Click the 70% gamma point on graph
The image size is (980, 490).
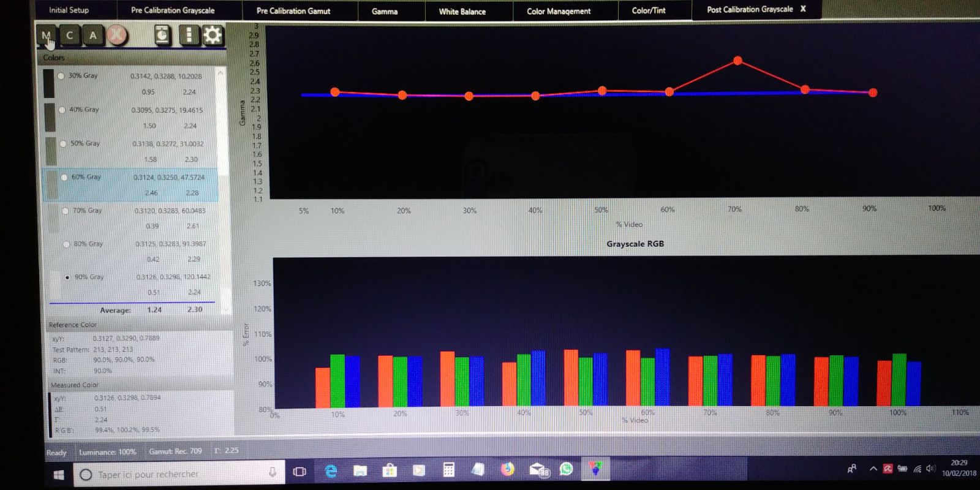pyautogui.click(x=737, y=61)
